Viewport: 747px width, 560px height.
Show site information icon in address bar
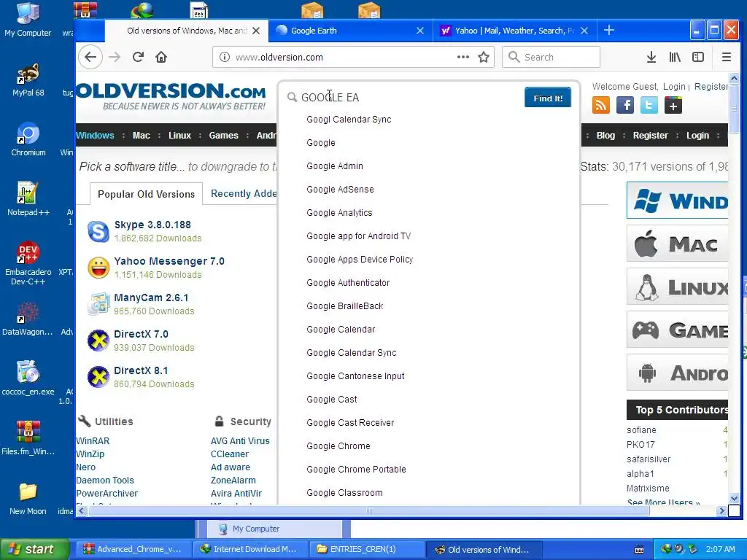(x=224, y=57)
